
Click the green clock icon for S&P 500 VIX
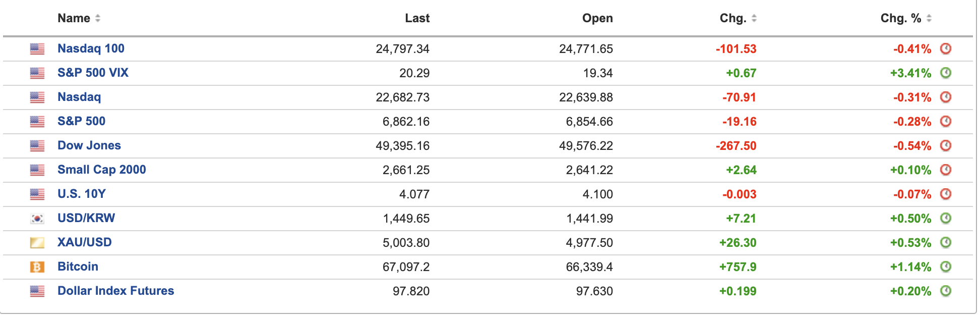[x=946, y=73]
